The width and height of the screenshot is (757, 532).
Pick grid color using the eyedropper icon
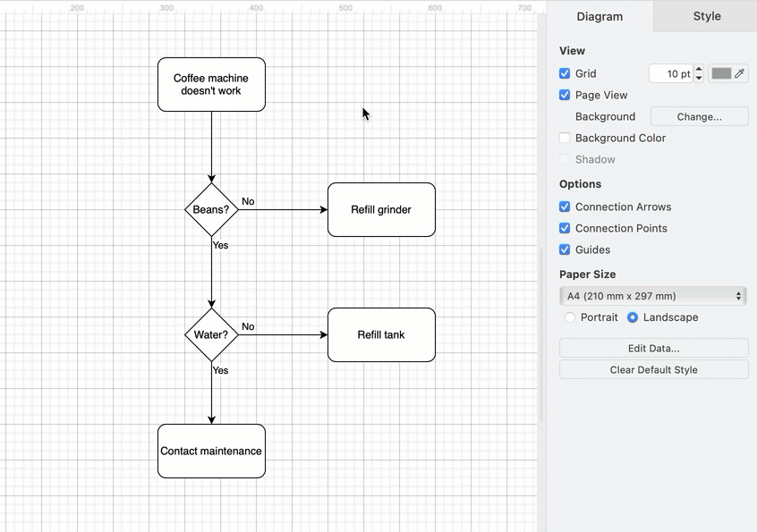tap(740, 73)
